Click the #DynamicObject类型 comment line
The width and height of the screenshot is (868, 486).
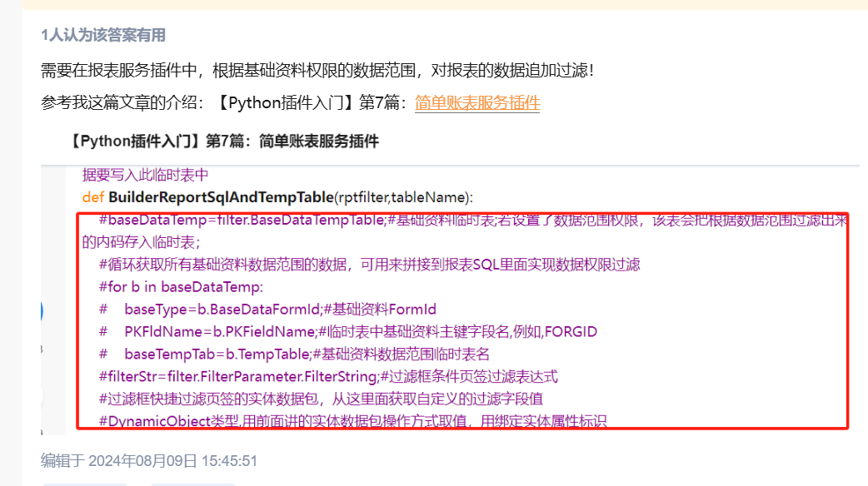[352, 421]
